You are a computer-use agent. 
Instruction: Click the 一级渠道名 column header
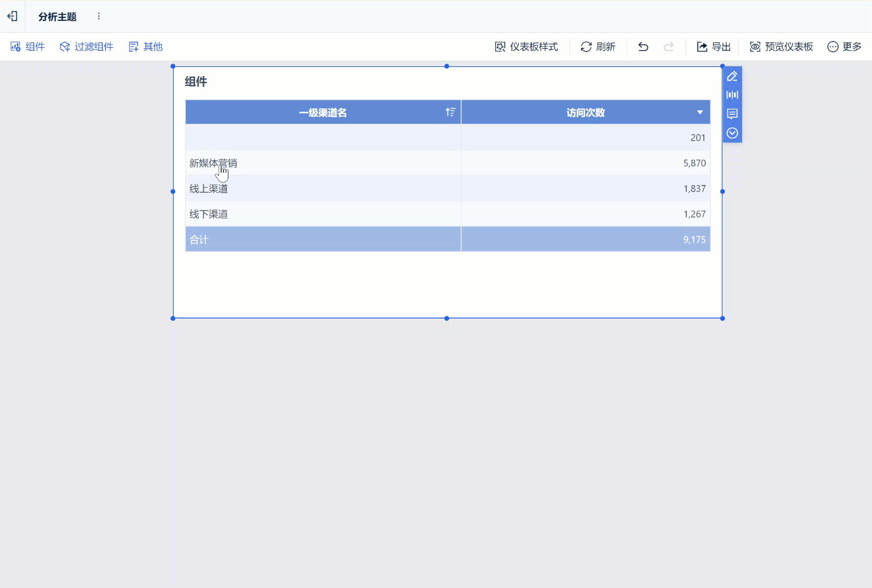323,112
